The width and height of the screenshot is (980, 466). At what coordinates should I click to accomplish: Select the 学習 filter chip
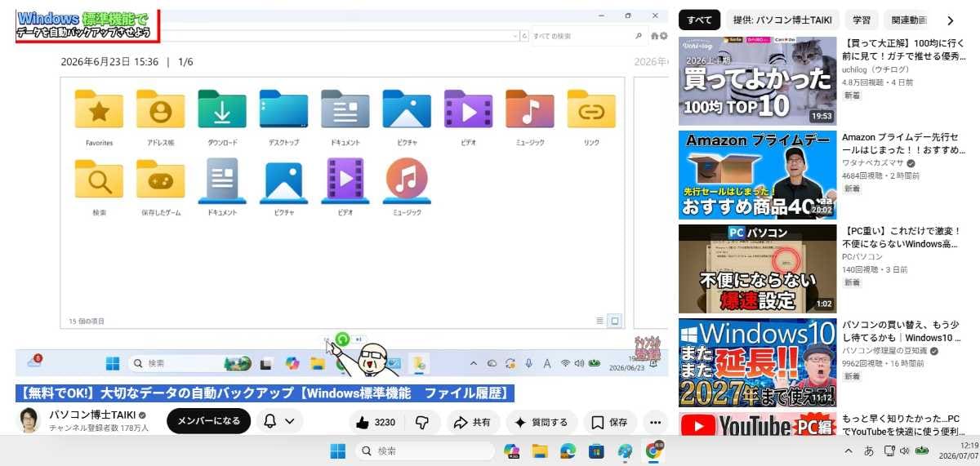861,20
